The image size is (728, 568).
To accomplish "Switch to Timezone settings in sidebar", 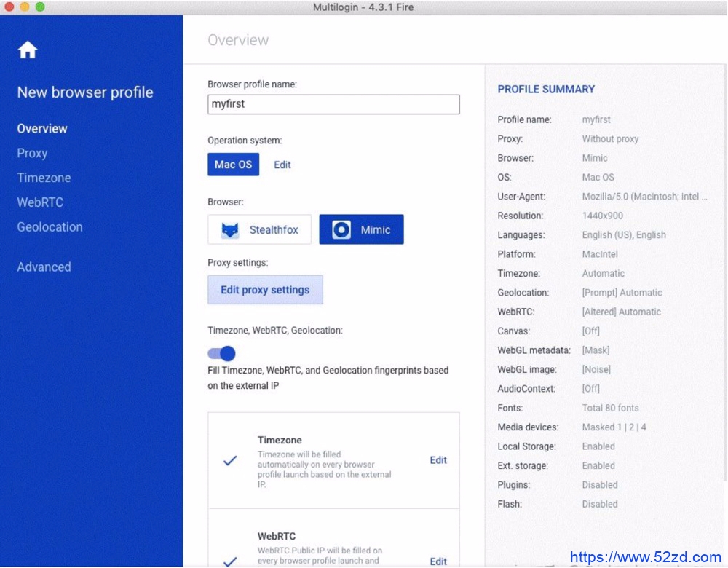I will [44, 178].
